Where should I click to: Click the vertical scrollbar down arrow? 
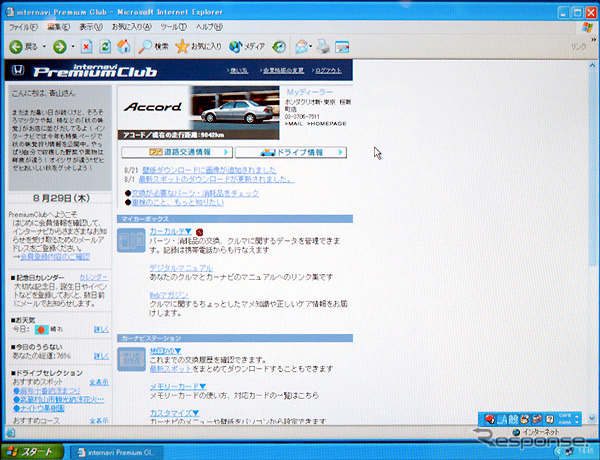point(593,418)
